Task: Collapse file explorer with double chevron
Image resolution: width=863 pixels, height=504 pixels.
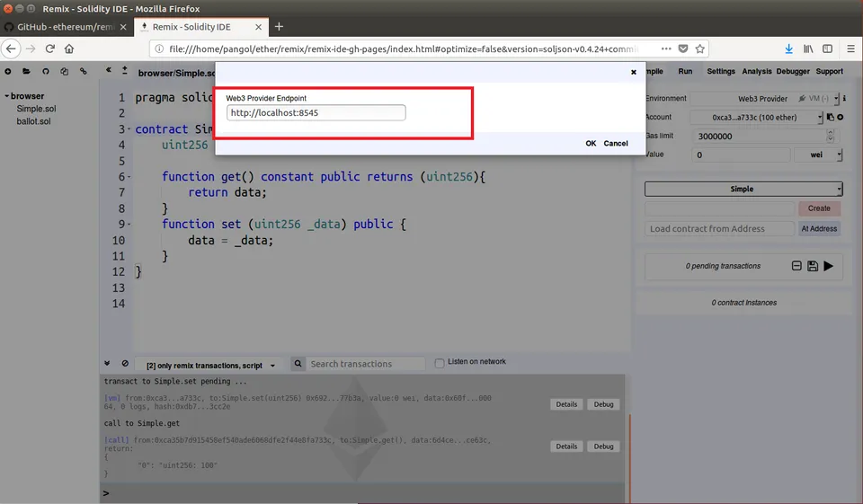Action: [109, 70]
